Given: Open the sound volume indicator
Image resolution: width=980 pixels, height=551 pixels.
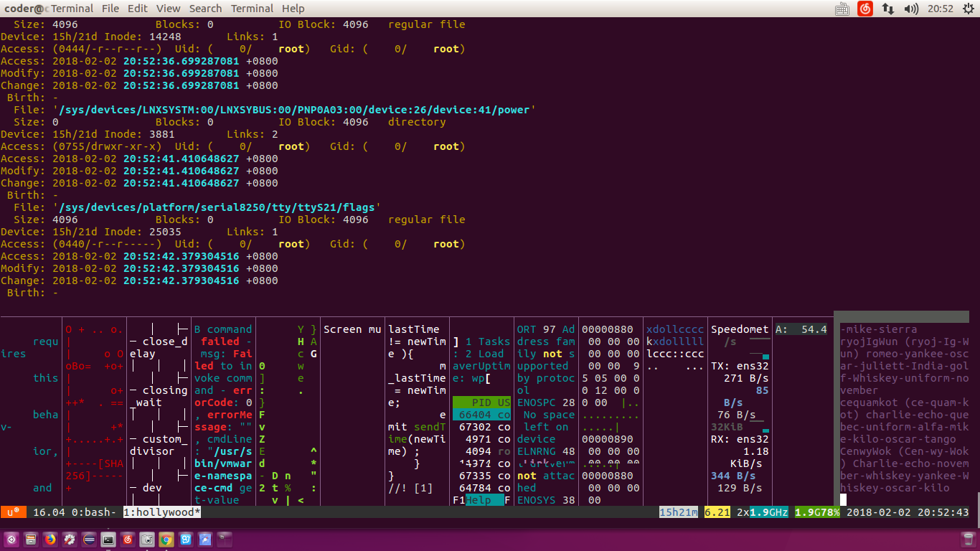Looking at the screenshot, I should (x=911, y=9).
